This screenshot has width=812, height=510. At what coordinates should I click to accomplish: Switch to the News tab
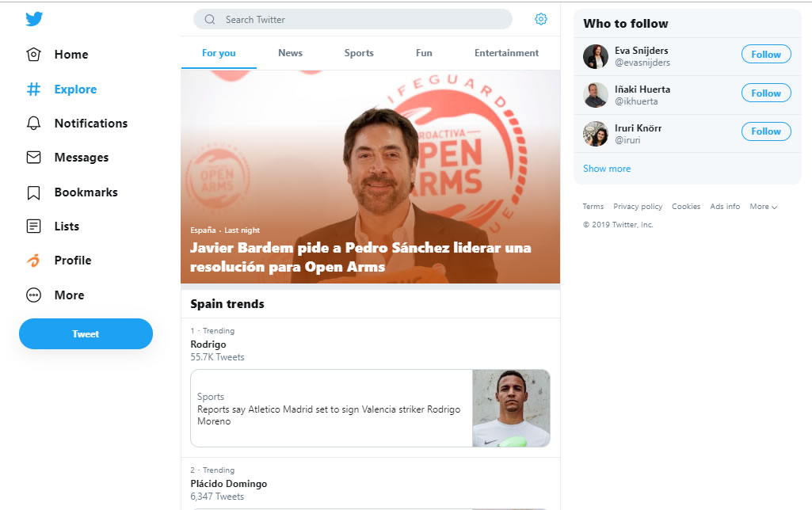(290, 52)
